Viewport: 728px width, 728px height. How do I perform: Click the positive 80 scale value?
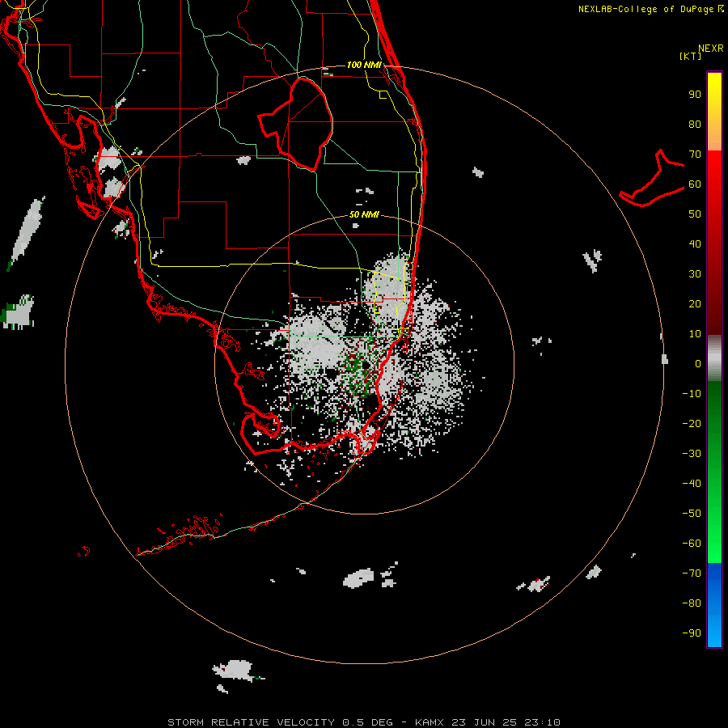coord(695,125)
